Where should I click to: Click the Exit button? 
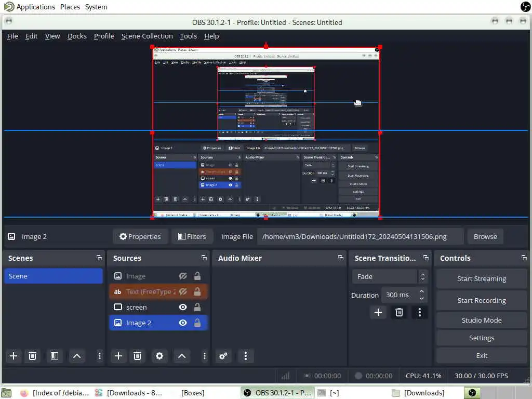[482, 355]
